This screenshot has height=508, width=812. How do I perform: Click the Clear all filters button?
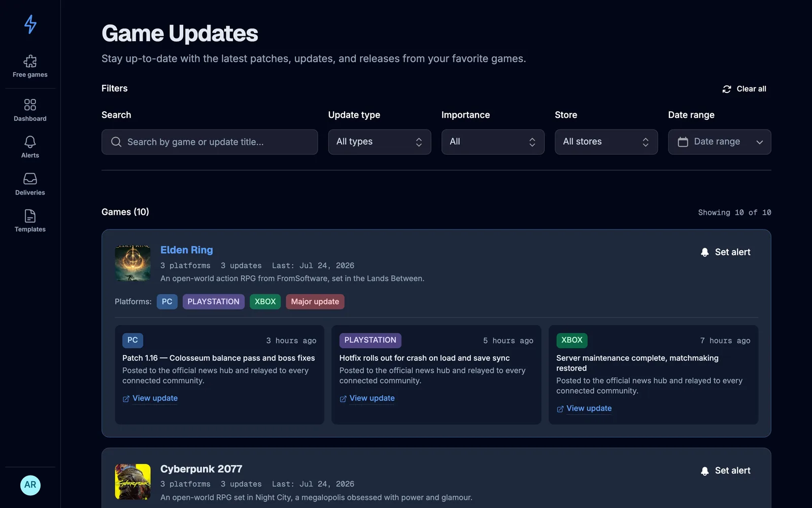click(x=744, y=89)
